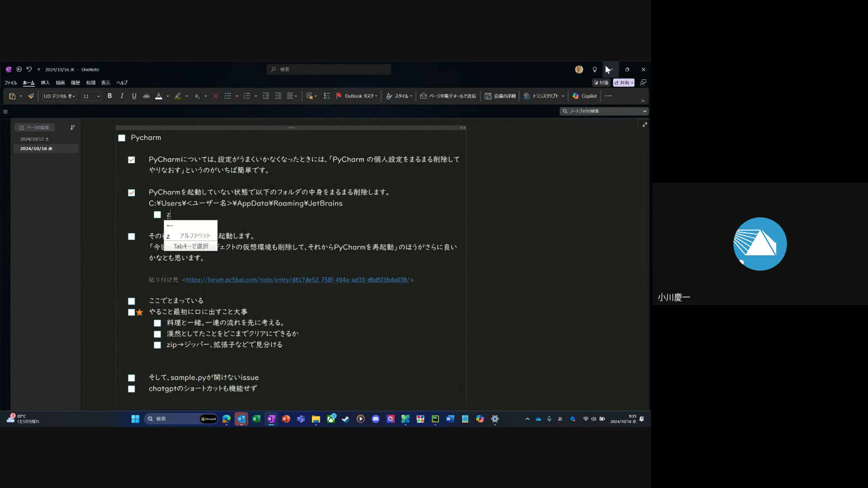
Task: Toggle bold formatting
Action: point(109,96)
